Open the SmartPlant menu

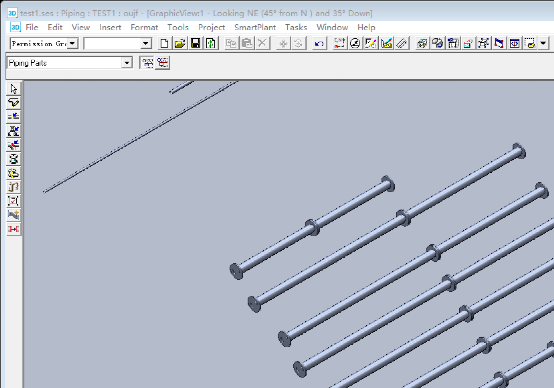[255, 27]
